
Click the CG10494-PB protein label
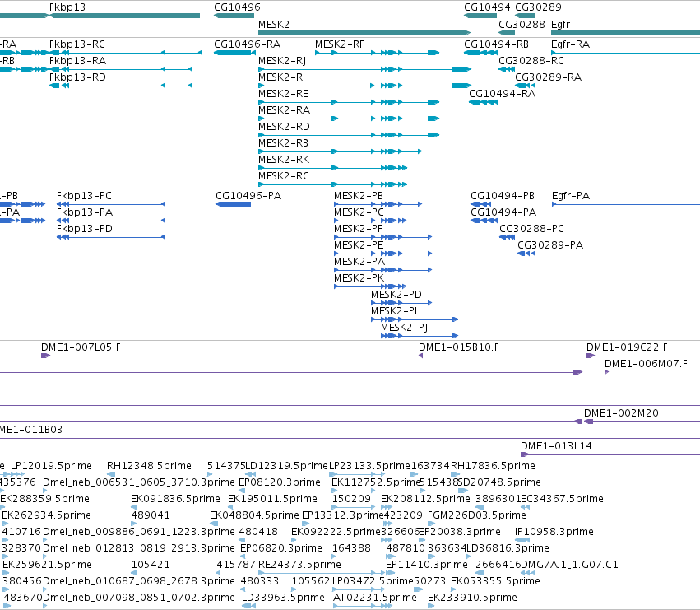pyautogui.click(x=503, y=196)
